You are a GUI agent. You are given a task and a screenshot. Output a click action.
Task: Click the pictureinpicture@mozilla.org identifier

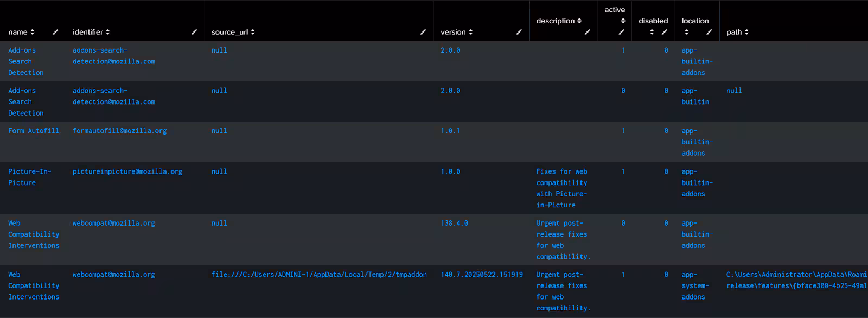pos(127,171)
